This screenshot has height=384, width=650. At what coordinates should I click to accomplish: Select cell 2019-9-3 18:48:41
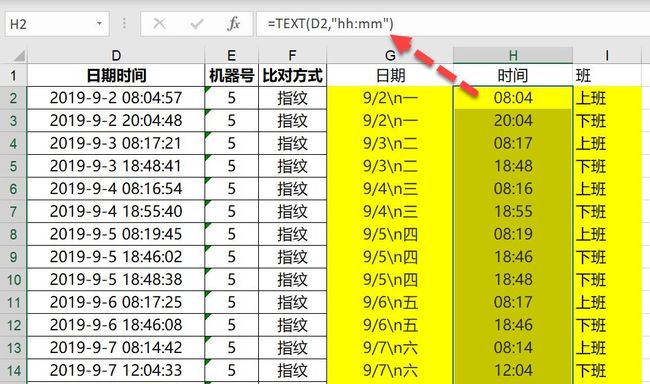(116, 166)
